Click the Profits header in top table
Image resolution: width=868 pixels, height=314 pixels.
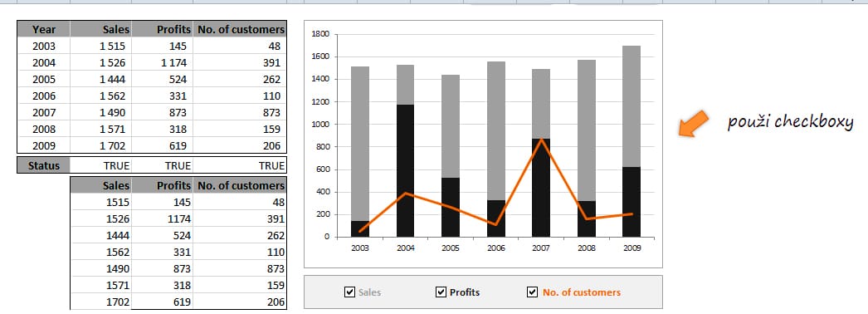(x=162, y=29)
